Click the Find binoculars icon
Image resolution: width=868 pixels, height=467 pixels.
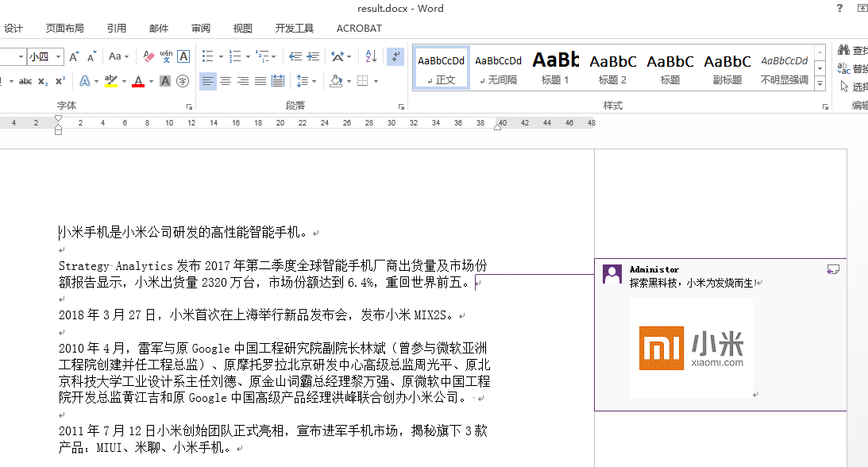coord(843,50)
